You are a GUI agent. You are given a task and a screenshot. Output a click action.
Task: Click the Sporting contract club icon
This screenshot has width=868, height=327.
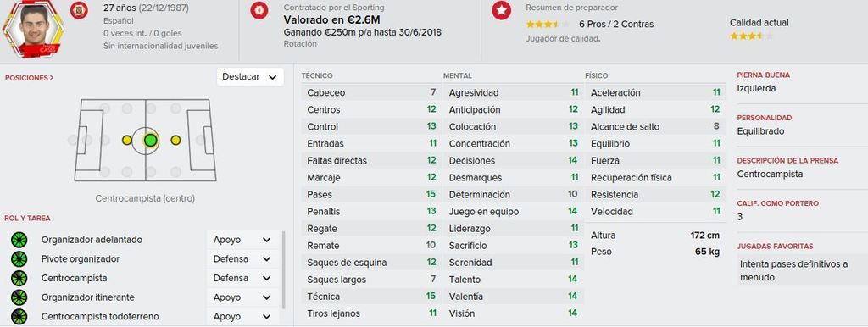point(259,10)
